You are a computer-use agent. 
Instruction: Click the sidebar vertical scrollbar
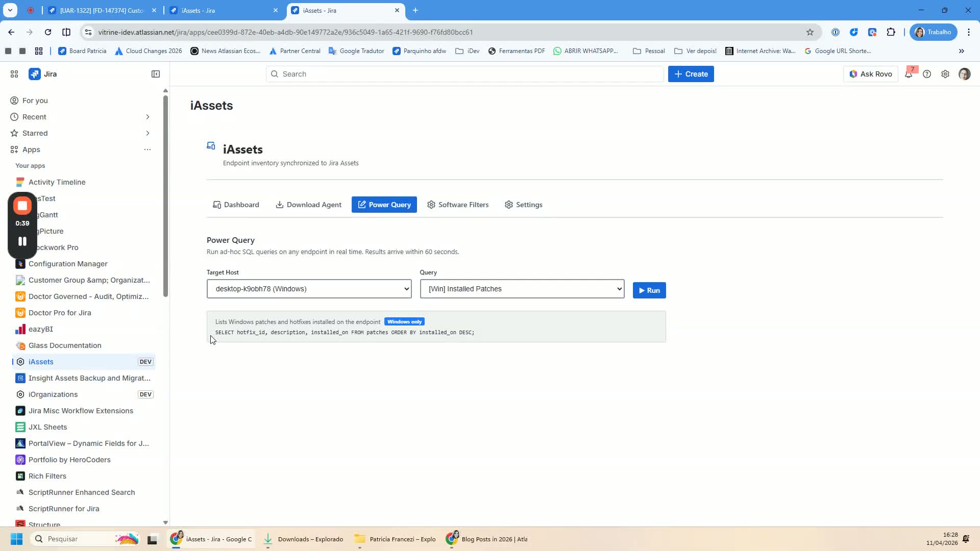click(165, 195)
